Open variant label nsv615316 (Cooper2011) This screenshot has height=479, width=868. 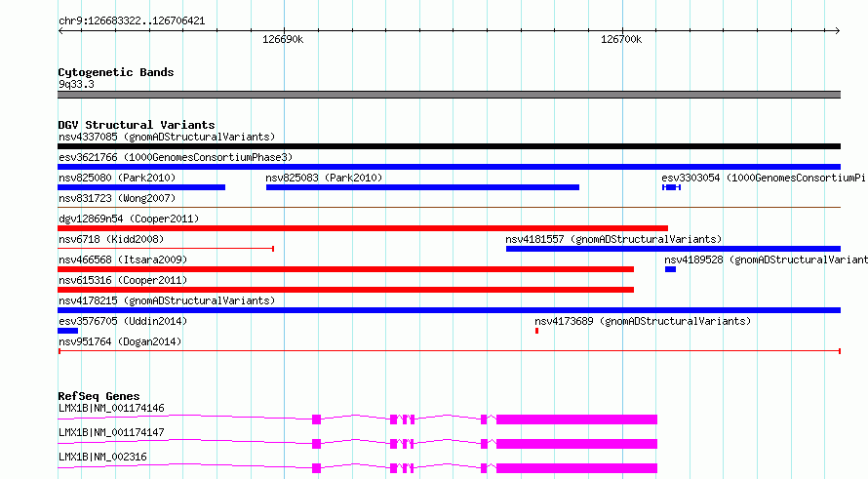click(x=123, y=280)
